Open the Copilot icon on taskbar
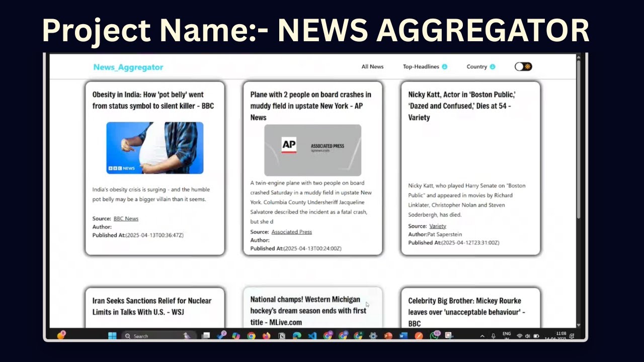644x362 pixels. click(236, 335)
